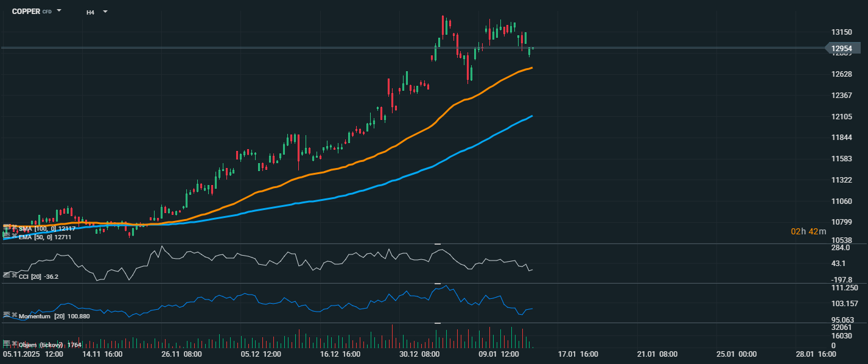Click the Momentum [20] 100.880 label
Image resolution: width=868 pixels, height=364 pixels.
54,317
